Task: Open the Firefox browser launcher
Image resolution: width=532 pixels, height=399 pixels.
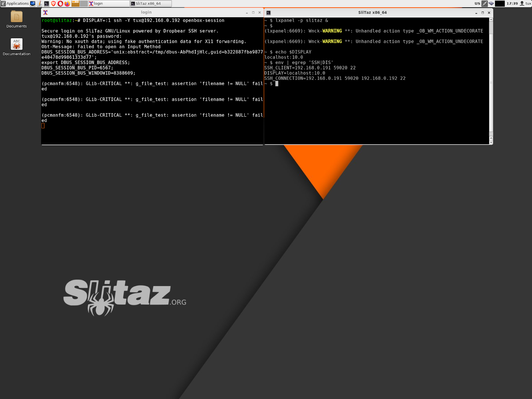Action: (67, 4)
